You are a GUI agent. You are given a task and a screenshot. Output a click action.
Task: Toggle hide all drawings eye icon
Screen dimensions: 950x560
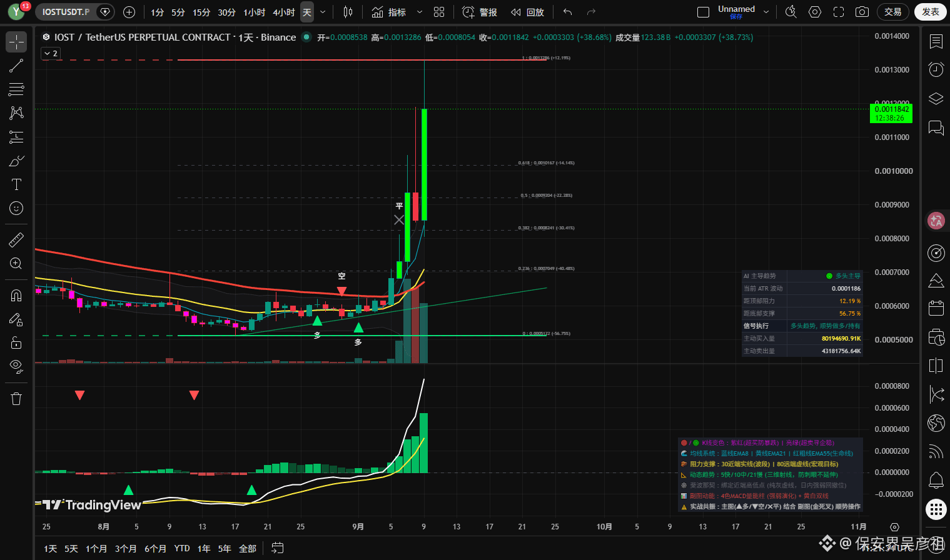pos(16,366)
